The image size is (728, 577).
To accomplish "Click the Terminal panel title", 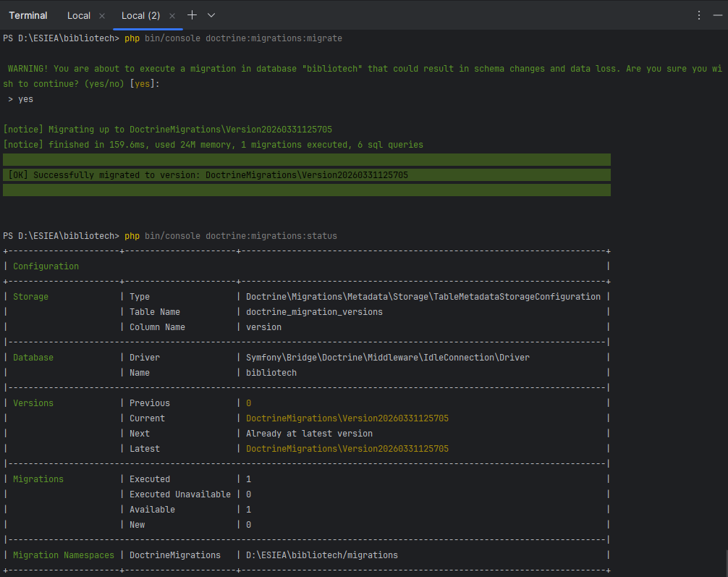I will pos(28,15).
